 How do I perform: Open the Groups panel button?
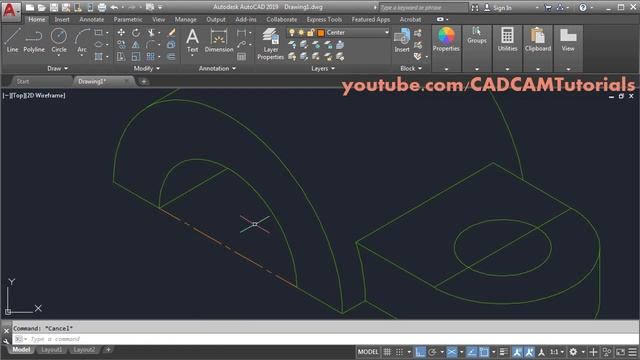(477, 36)
